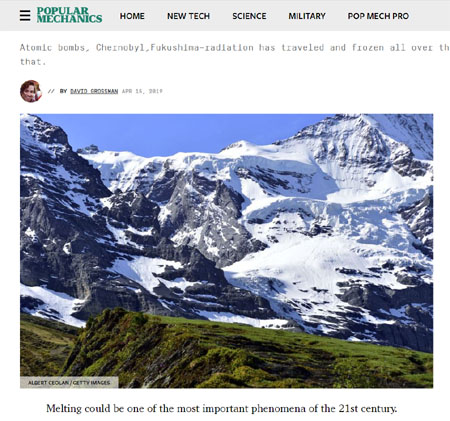Image resolution: width=450 pixels, height=421 pixels.
Task: Open the hamburger navigation menu
Action: tap(25, 15)
